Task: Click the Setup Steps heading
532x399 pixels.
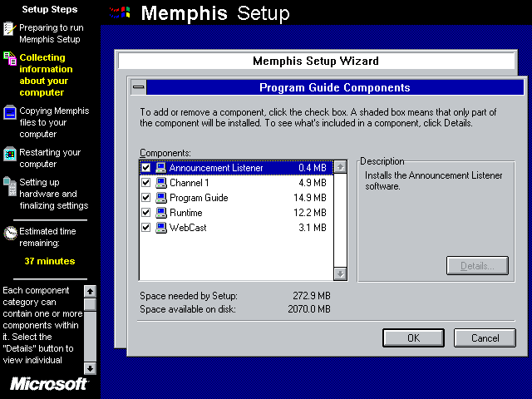Action: tap(50, 9)
